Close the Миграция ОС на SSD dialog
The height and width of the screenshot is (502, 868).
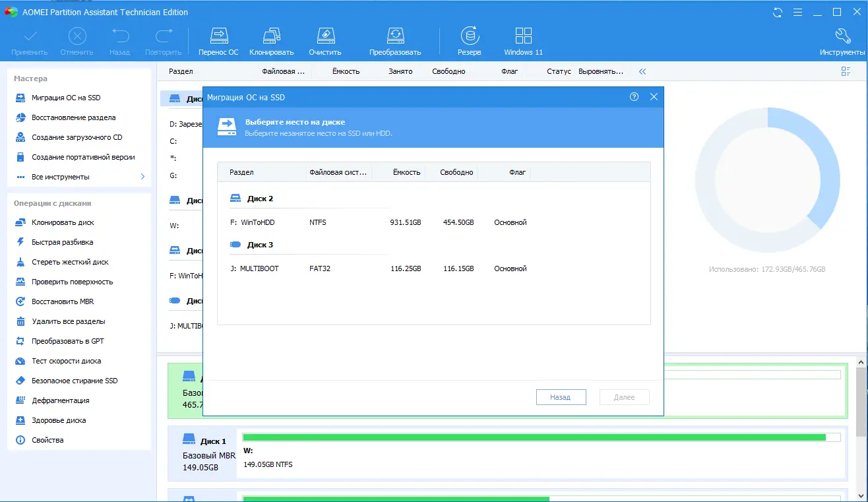pos(654,97)
